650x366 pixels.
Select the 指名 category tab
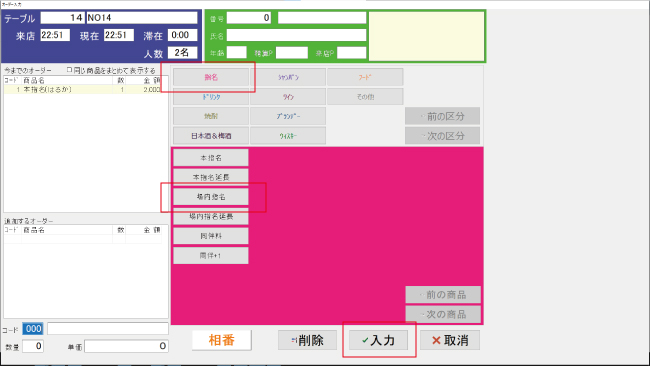pos(211,77)
